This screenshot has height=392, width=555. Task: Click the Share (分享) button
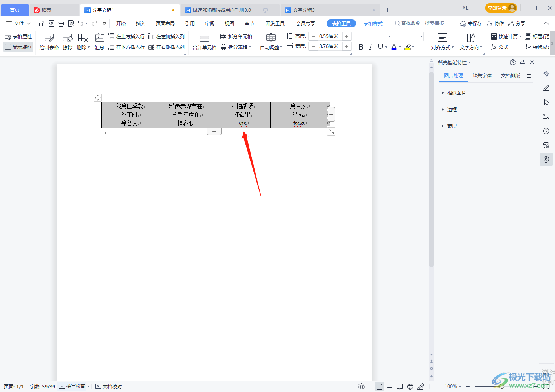click(517, 23)
